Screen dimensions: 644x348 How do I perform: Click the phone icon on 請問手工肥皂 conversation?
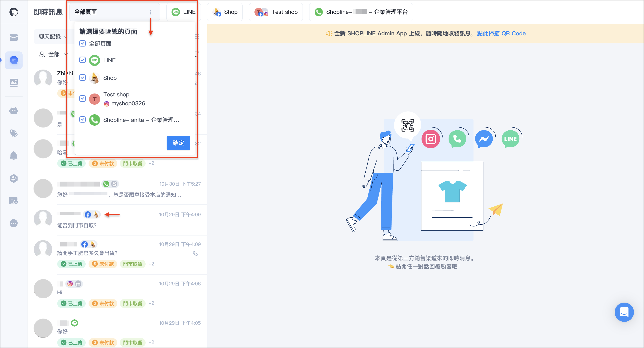(x=195, y=253)
